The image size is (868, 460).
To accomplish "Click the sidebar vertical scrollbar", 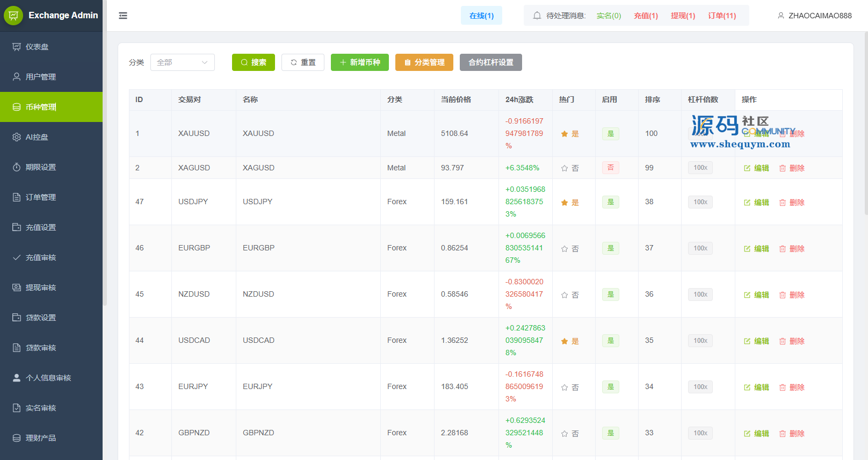I will click(x=105, y=161).
